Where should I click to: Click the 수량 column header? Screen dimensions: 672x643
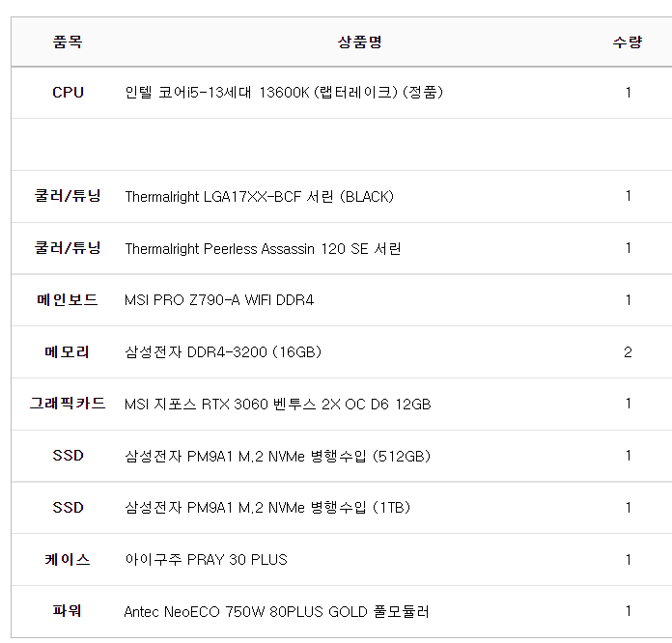[628, 42]
